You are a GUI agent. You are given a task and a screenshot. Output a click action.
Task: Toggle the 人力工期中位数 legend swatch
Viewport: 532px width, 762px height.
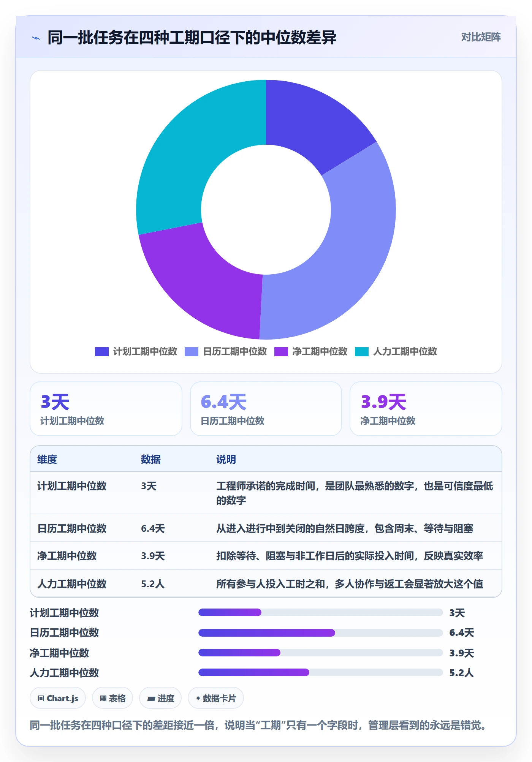point(362,352)
